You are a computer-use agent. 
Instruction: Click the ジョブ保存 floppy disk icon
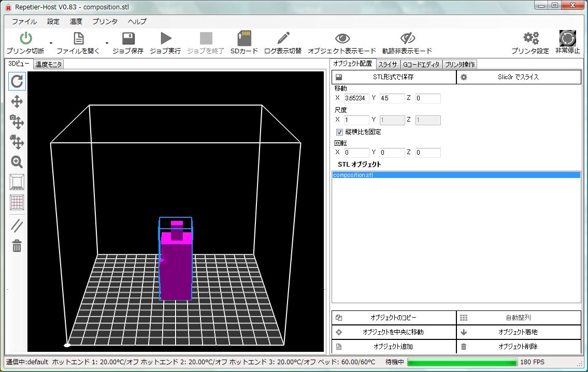tap(128, 38)
